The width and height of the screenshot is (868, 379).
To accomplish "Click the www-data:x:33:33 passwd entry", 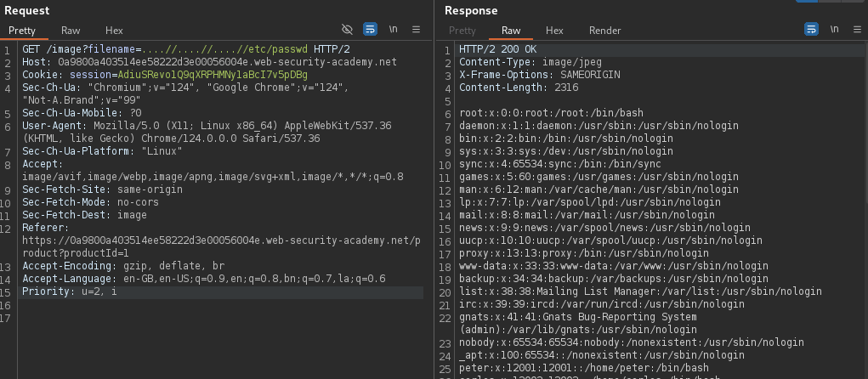I will (614, 266).
